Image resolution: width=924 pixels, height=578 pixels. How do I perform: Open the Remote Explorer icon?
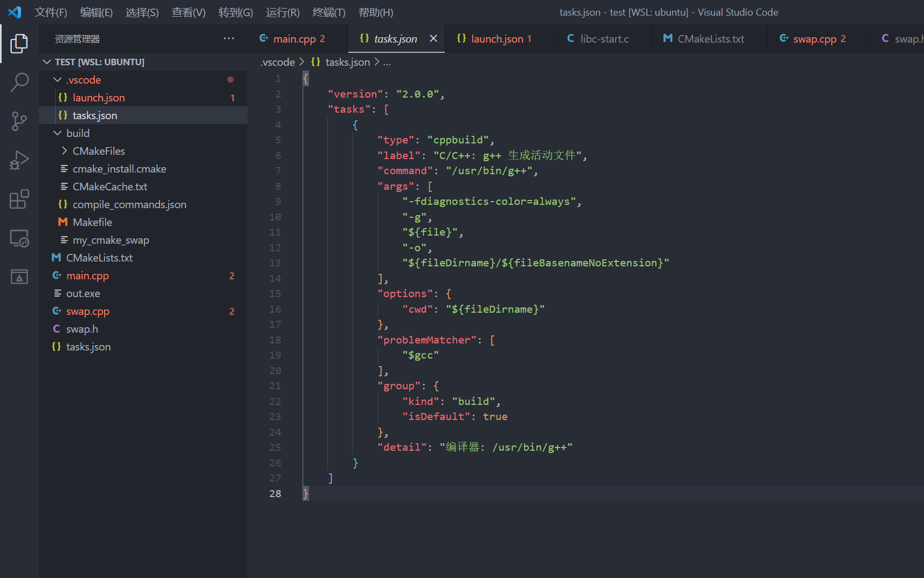click(19, 238)
